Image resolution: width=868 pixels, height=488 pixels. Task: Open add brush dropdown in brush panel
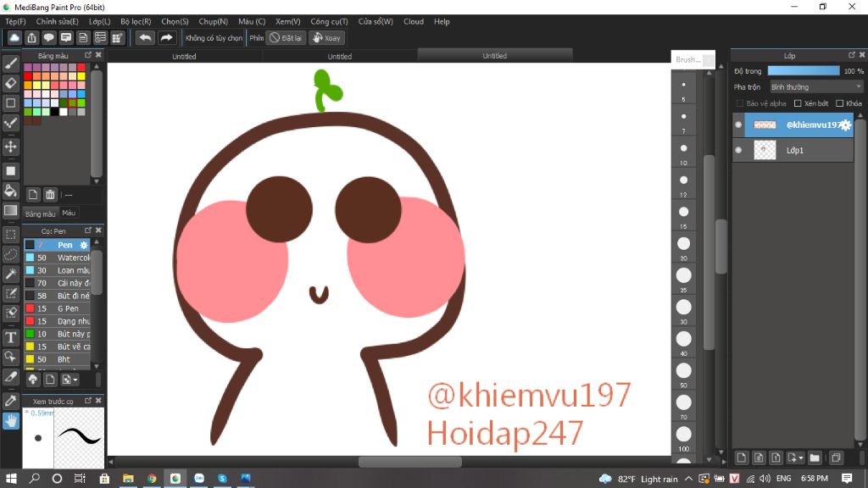70,379
